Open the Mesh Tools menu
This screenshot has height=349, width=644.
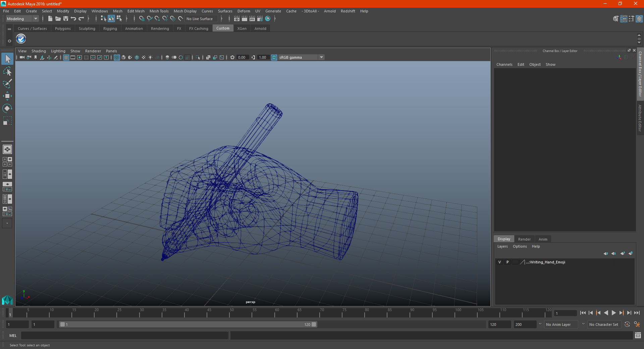(159, 11)
